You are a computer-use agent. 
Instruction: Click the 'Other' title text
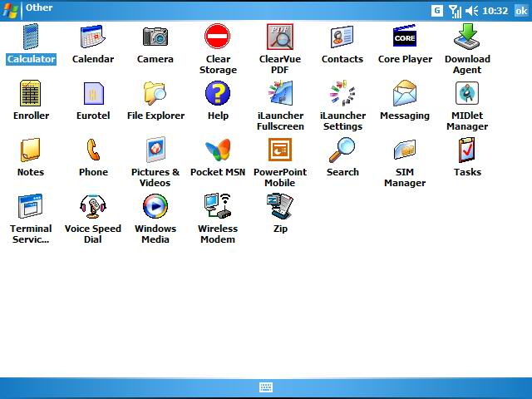tap(39, 7)
